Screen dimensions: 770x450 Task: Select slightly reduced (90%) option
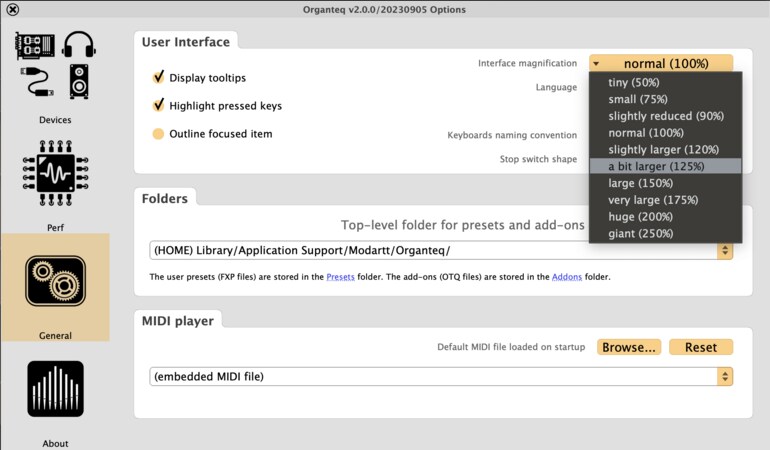pyautogui.click(x=665, y=116)
